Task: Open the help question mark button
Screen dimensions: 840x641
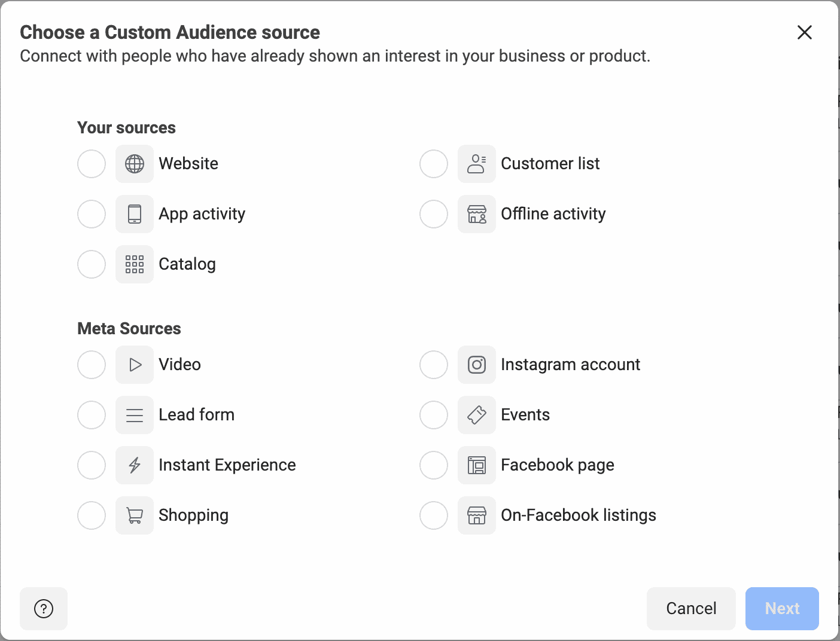Action: [x=43, y=609]
